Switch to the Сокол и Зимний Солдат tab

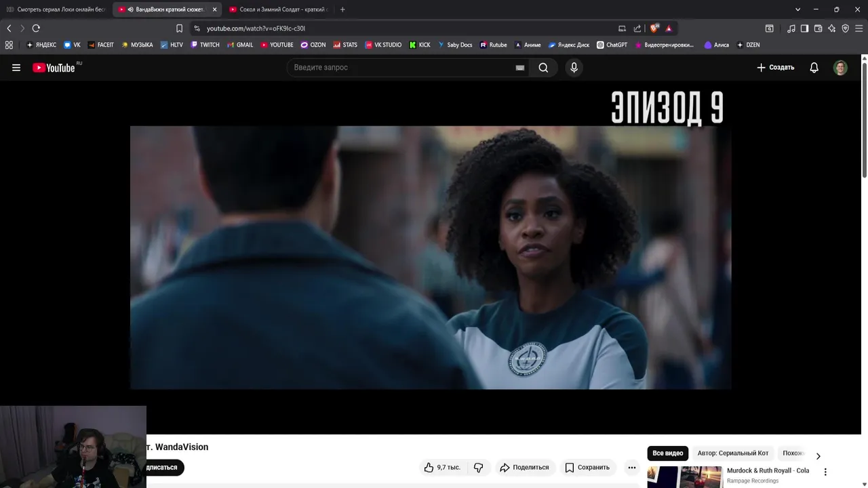278,9
